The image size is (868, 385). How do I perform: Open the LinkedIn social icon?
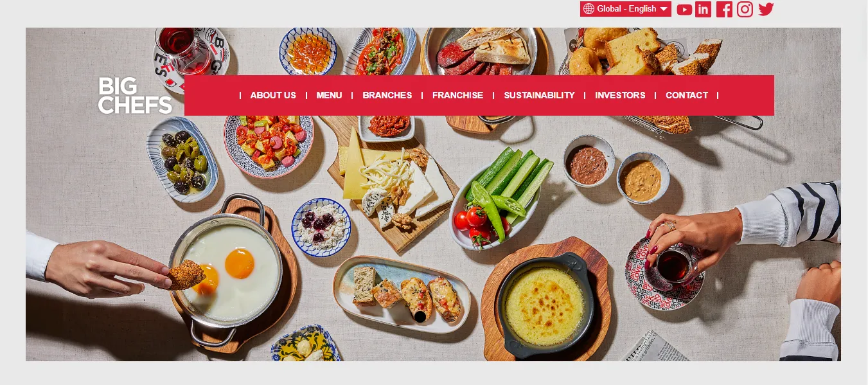(x=703, y=10)
